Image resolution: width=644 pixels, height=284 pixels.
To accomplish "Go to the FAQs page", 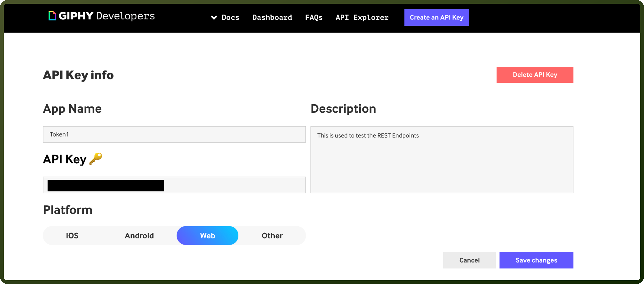I will pos(314,17).
